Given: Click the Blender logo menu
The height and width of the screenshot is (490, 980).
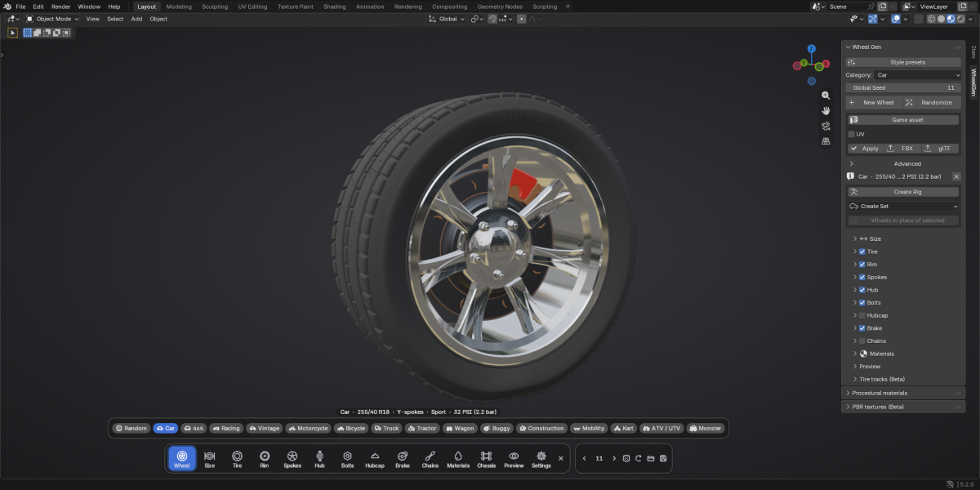Looking at the screenshot, I should (7, 7).
